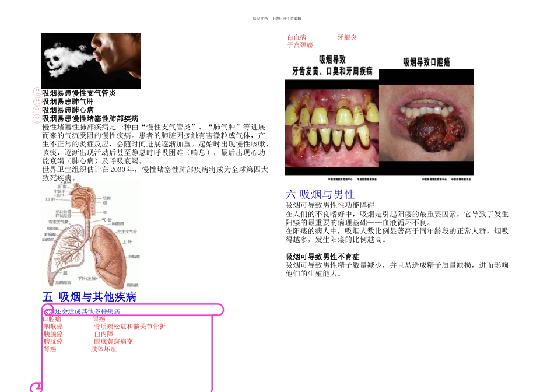Click the red word 肾癌

point(50,348)
